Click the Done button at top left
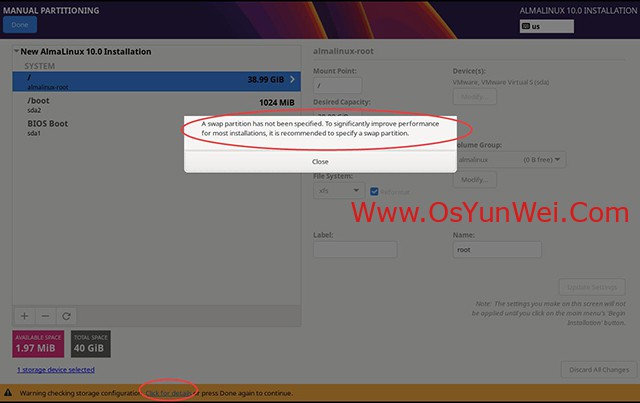640x403 pixels. click(x=21, y=25)
